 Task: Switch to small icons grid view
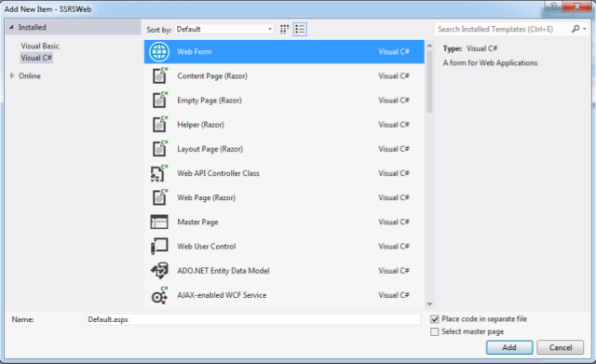(284, 29)
